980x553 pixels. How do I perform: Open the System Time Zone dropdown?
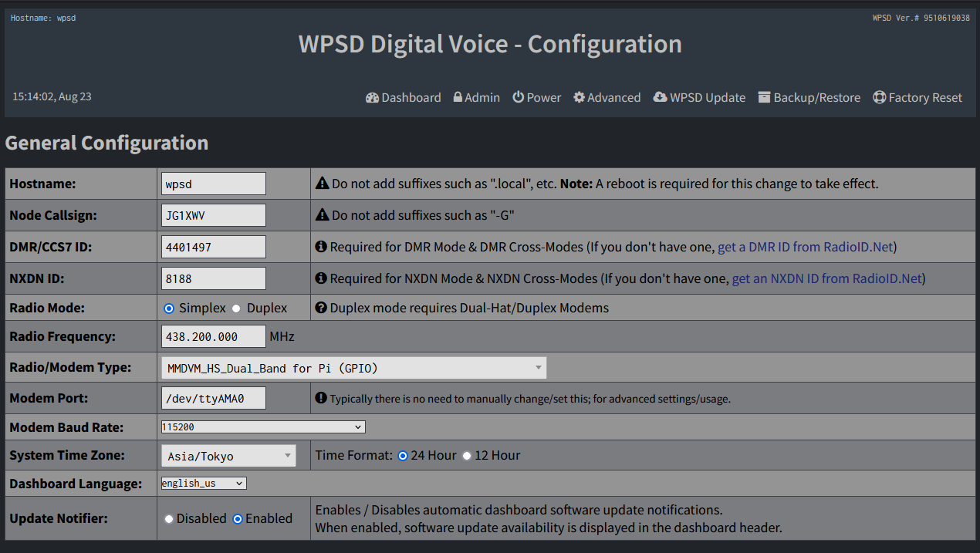tap(228, 456)
